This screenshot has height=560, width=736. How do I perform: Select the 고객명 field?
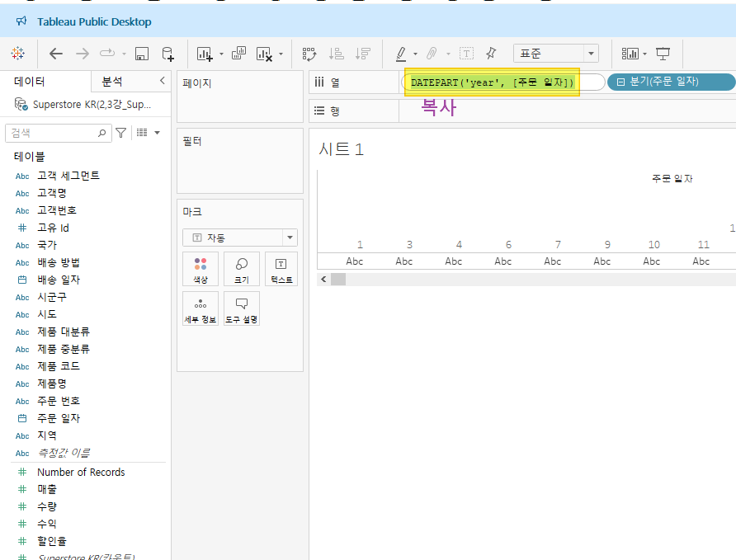click(52, 193)
